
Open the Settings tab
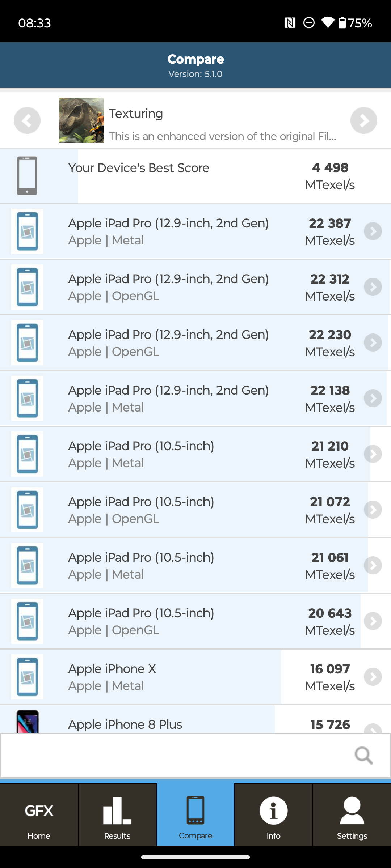[x=352, y=815]
